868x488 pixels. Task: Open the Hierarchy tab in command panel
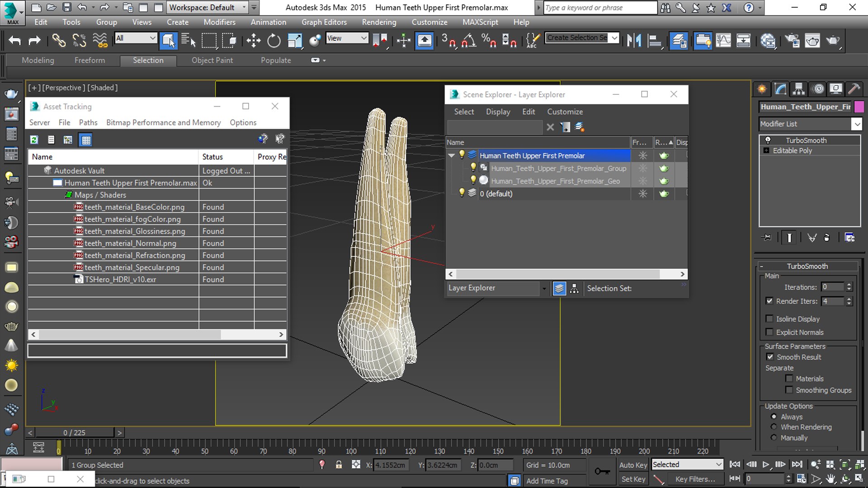pos(799,89)
